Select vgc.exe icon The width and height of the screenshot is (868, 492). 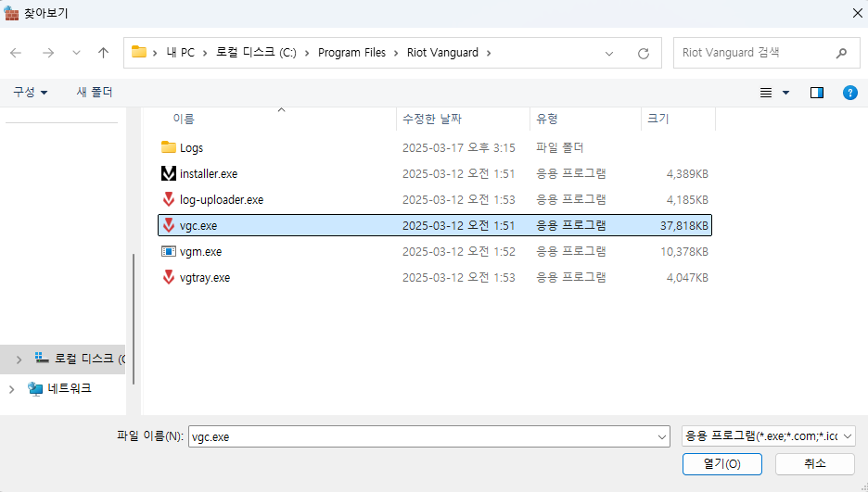(x=168, y=225)
